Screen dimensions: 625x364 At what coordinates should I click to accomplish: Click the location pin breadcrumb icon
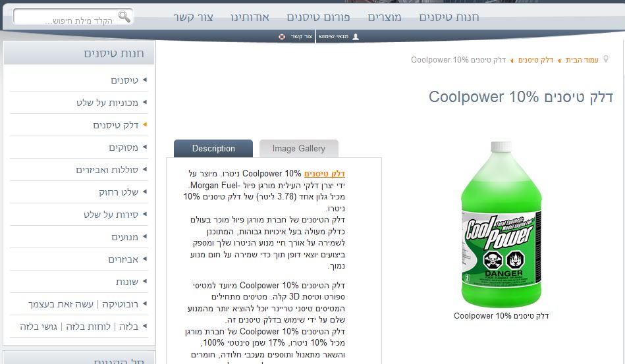click(x=606, y=59)
